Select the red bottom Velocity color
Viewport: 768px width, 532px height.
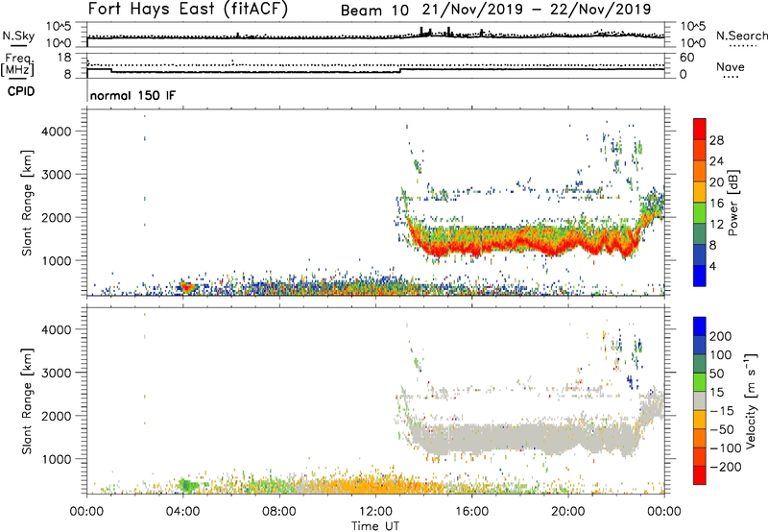700,475
